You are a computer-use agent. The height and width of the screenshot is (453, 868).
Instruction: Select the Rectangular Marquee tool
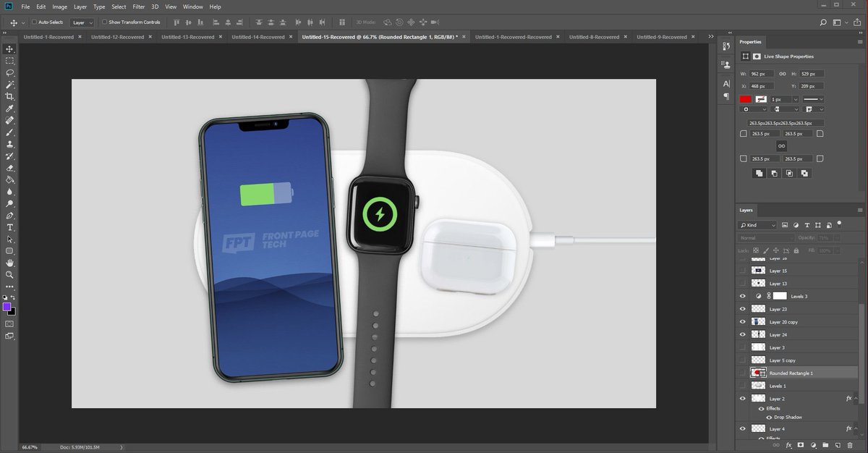click(9, 61)
